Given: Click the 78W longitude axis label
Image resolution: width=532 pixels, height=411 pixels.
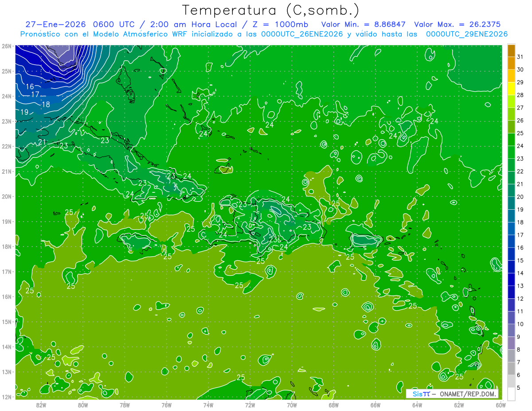Looking at the screenshot, I should tap(125, 405).
